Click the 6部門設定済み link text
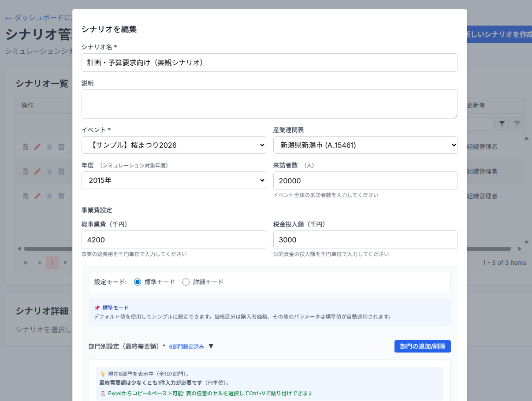This screenshot has height=401, width=532. click(x=186, y=347)
